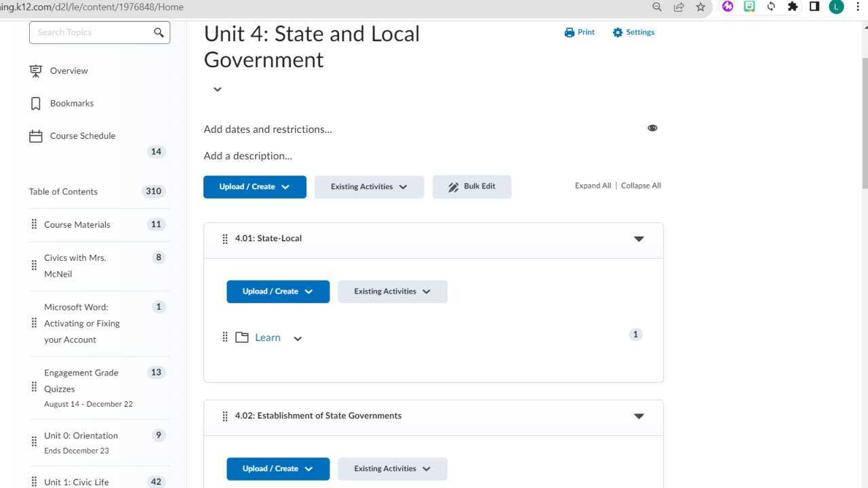
Task: Click the Print icon
Action: tap(570, 33)
